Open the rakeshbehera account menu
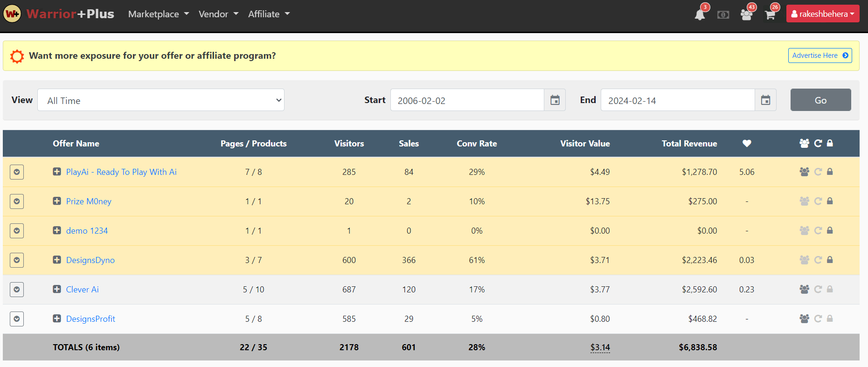Image resolution: width=868 pixels, height=367 pixels. pos(823,14)
